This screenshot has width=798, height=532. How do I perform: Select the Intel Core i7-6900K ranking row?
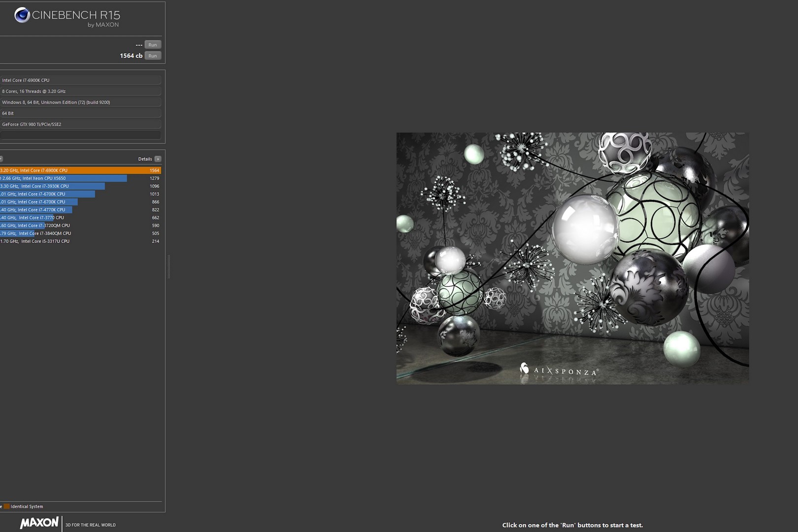point(80,170)
